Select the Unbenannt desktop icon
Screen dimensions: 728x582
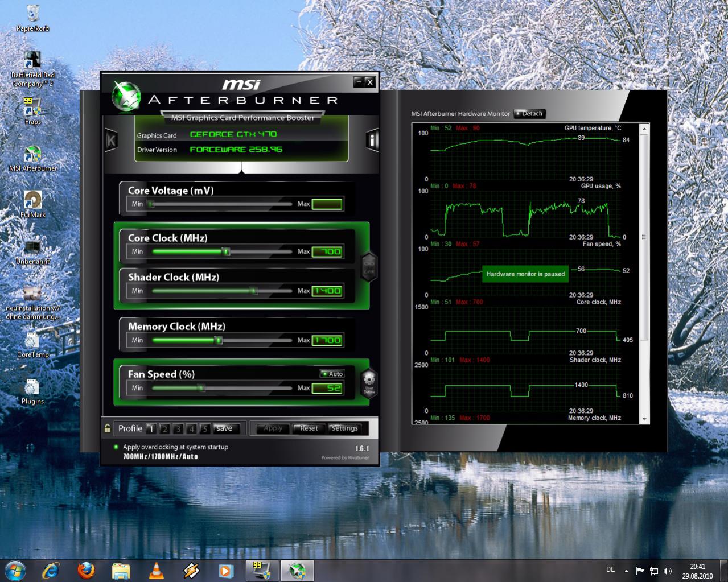click(32, 251)
